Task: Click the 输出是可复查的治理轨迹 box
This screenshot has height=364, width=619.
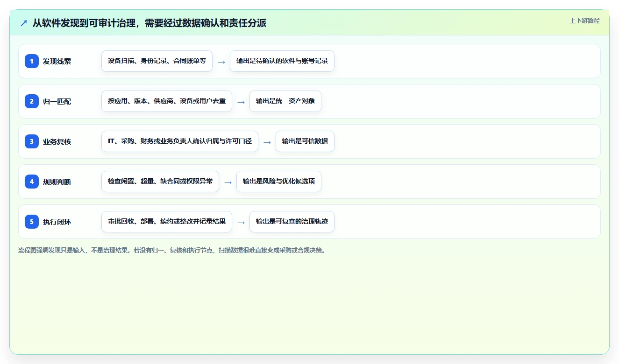Action: pos(292,222)
